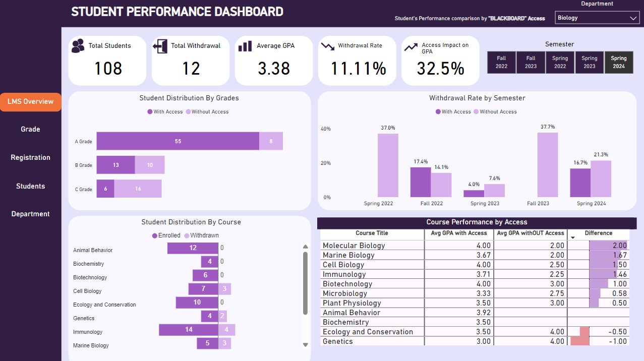Click Without Access legend in grades chart
The height and width of the screenshot is (361, 644).
[207, 112]
